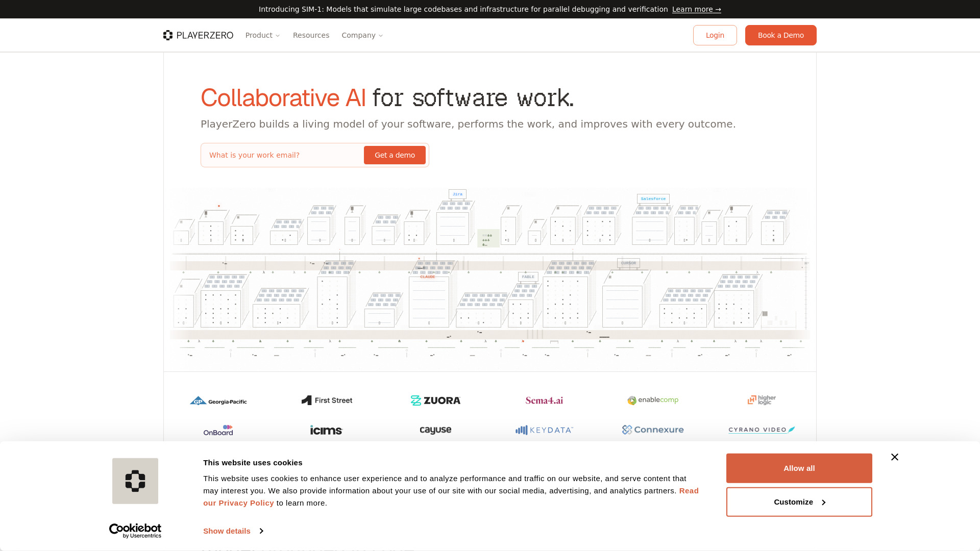Click the Salesforce label in the diagram
Screen dimensions: 980x551
coord(653,199)
